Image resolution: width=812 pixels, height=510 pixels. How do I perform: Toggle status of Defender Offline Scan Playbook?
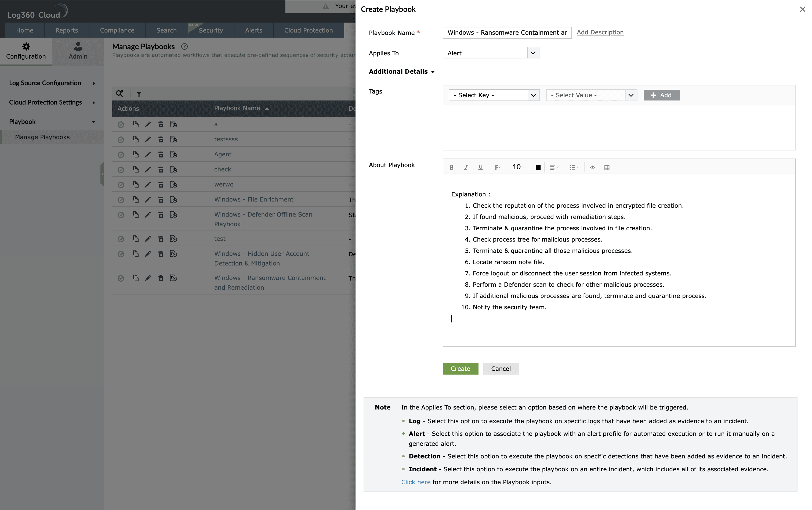click(x=121, y=215)
